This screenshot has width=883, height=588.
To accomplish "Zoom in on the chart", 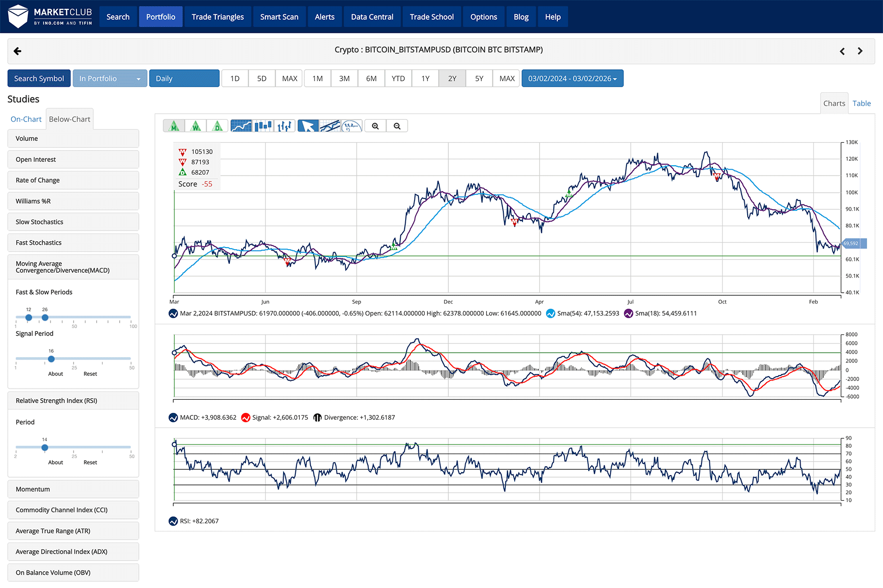I will 375,126.
